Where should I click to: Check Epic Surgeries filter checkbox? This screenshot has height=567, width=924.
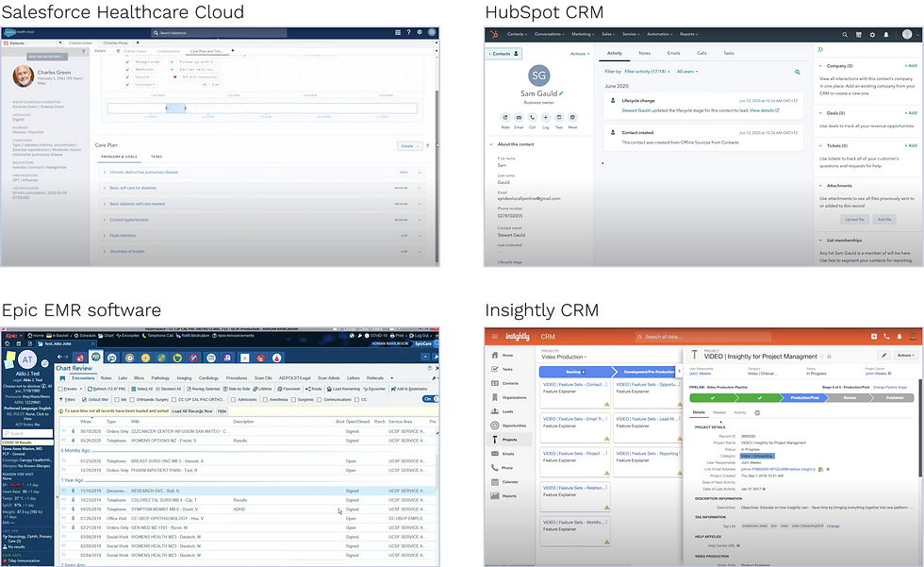coord(293,400)
